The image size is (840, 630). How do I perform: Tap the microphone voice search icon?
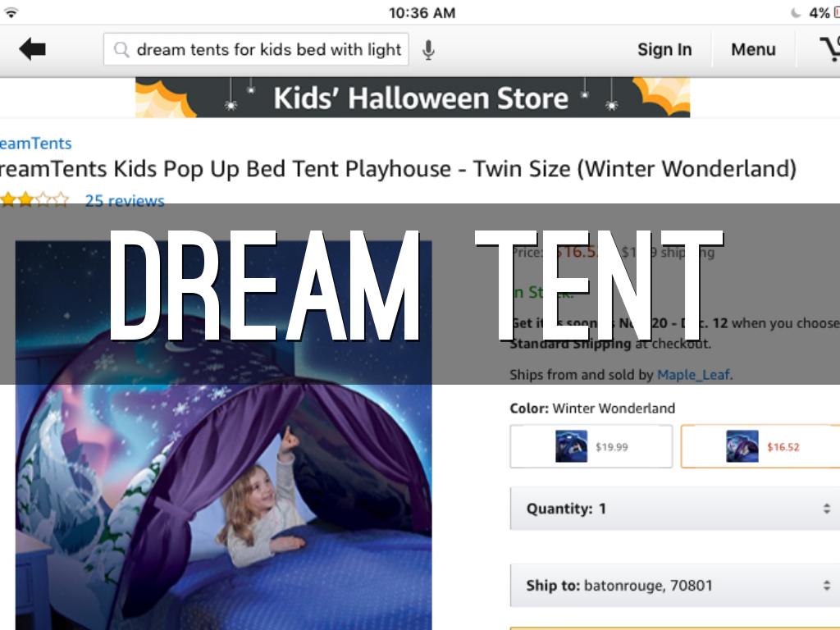(428, 50)
